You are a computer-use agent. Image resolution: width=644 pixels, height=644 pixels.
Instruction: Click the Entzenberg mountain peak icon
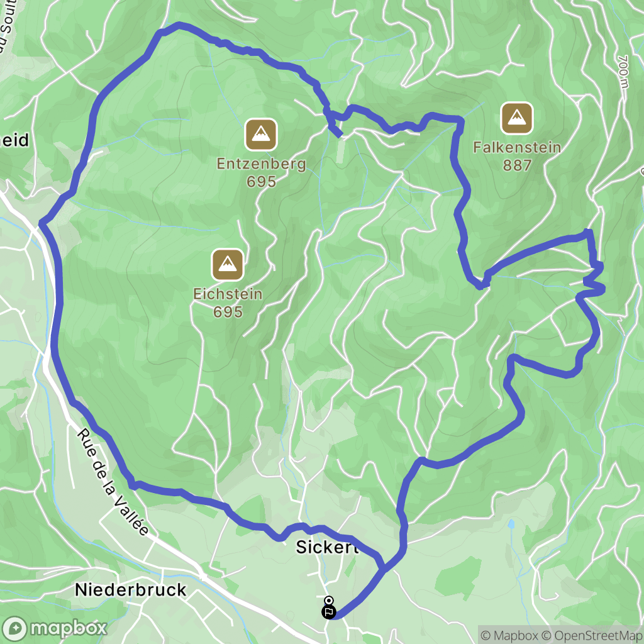coord(261,135)
